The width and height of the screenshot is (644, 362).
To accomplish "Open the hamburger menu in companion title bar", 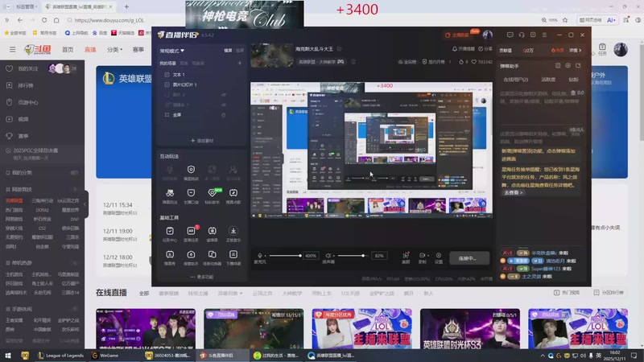I will [544, 35].
